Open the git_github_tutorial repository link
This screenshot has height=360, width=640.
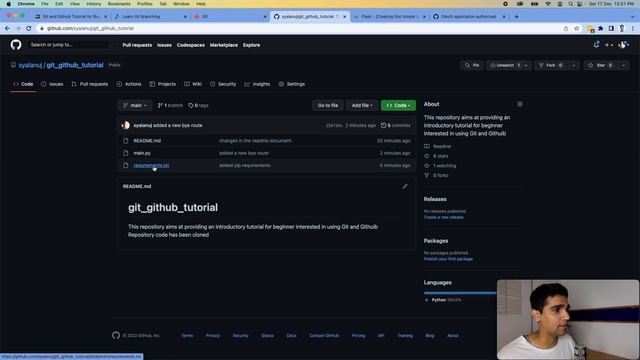point(75,65)
